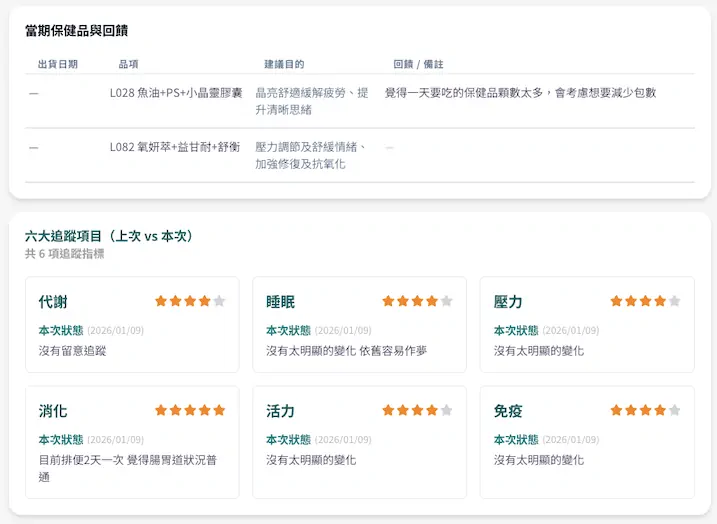The height and width of the screenshot is (524, 717).
Task: Select the L028 魚油+PS+小晶靈膠囊 item
Action: [x=176, y=93]
